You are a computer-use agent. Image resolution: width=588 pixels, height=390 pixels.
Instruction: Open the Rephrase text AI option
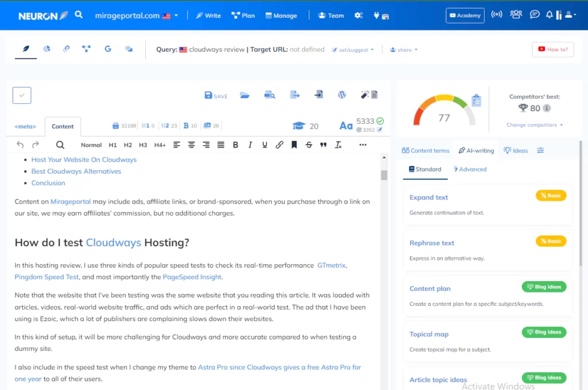tap(488, 250)
